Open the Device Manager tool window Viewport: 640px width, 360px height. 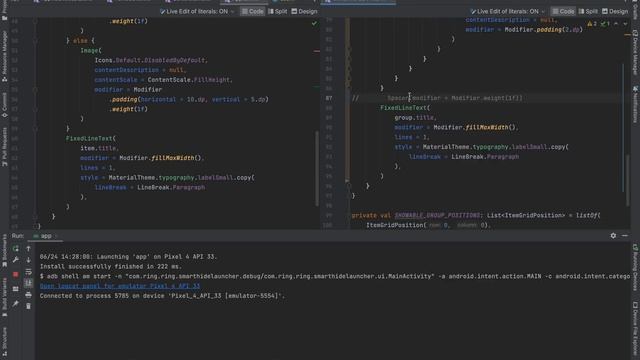pyautogui.click(x=636, y=52)
